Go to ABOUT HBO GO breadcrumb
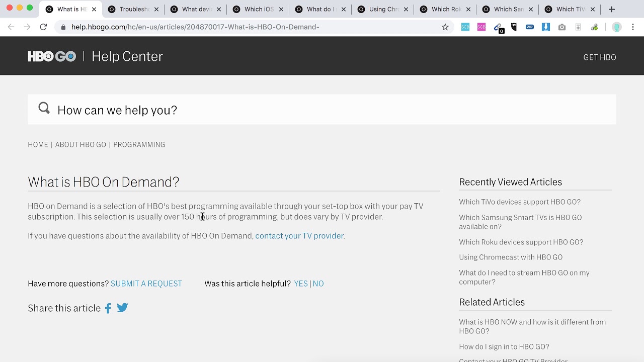The image size is (644, 362). (x=80, y=145)
